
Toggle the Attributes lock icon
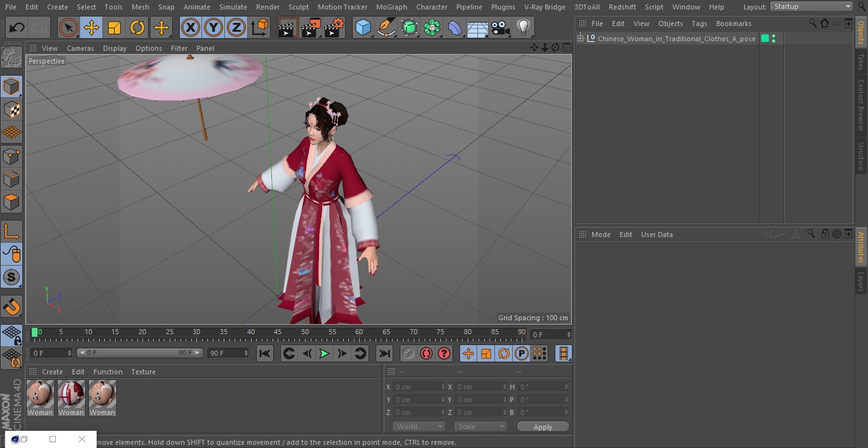[825, 234]
